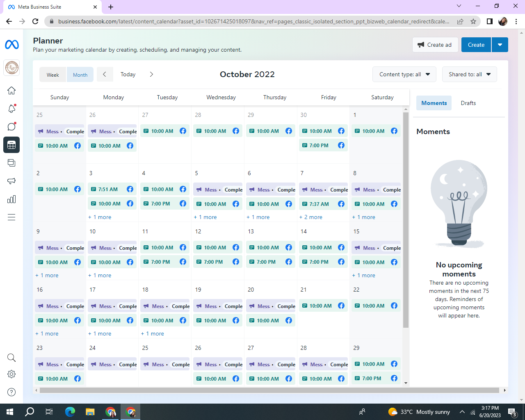
Task: Click the calendar's horizontal scrollbar thumb
Action: click(269, 390)
